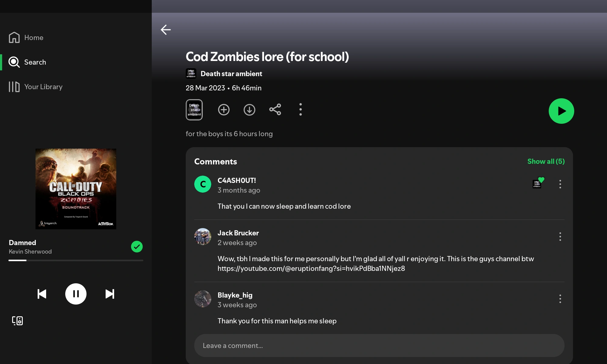Screen dimensions: 607x364
Task: Switch to the Comments section header
Action: [x=215, y=161]
